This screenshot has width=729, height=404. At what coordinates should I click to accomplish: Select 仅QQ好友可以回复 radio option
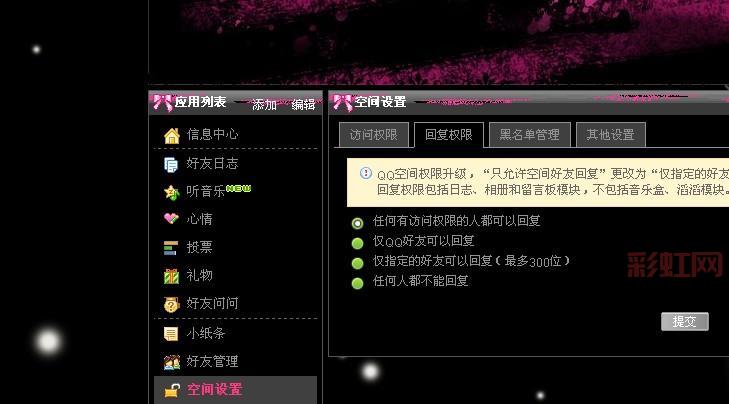(358, 243)
